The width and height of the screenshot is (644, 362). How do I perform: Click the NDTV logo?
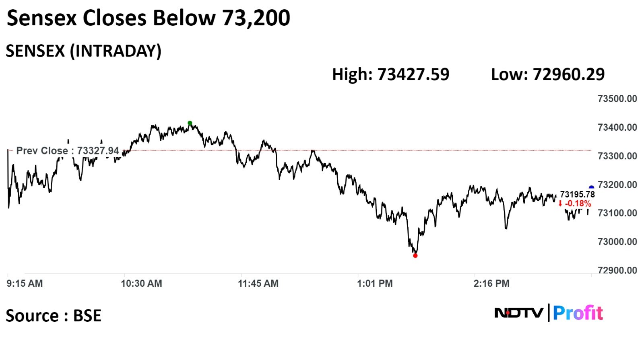(519, 313)
